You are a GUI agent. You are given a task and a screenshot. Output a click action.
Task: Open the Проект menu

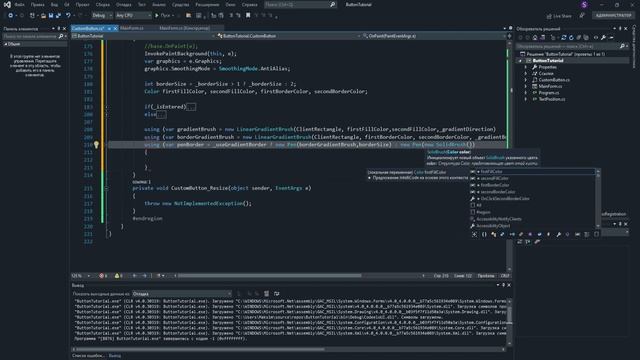[x=82, y=4]
